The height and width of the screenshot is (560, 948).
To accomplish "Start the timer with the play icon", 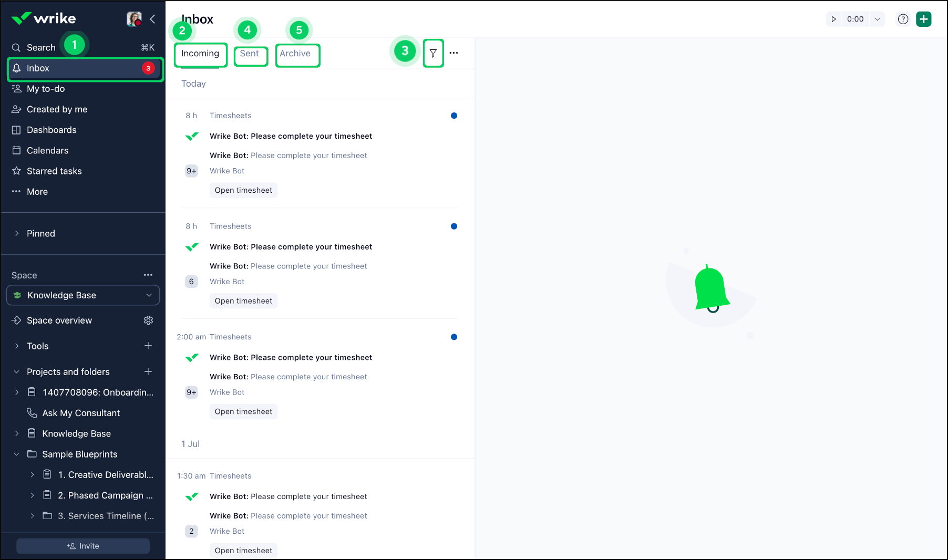I will coord(834,19).
